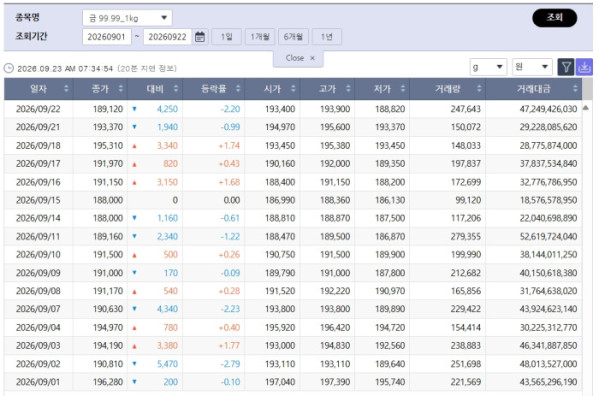Select the 1개월 period tab

click(260, 37)
